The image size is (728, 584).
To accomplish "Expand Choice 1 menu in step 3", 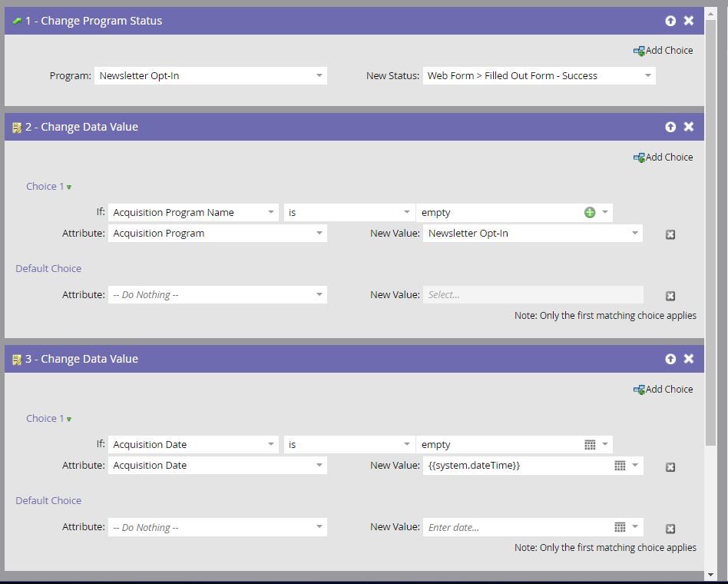I will coord(69,420).
